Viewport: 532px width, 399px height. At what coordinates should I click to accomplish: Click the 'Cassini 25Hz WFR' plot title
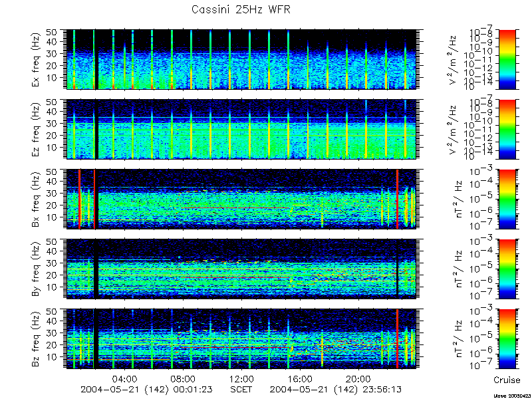[241, 9]
